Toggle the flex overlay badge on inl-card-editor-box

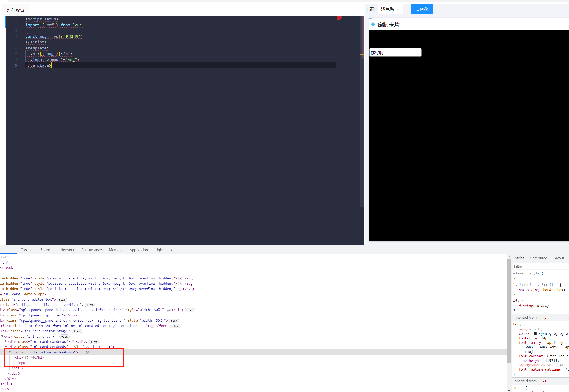[62, 299]
